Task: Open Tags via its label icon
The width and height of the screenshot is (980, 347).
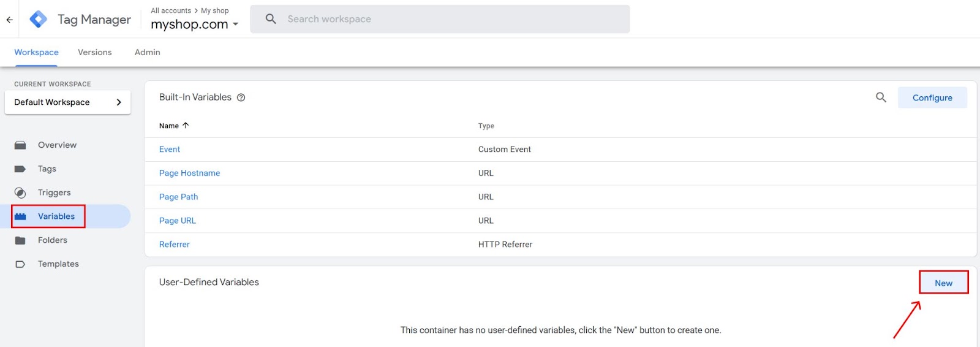Action: pyautogui.click(x=20, y=169)
